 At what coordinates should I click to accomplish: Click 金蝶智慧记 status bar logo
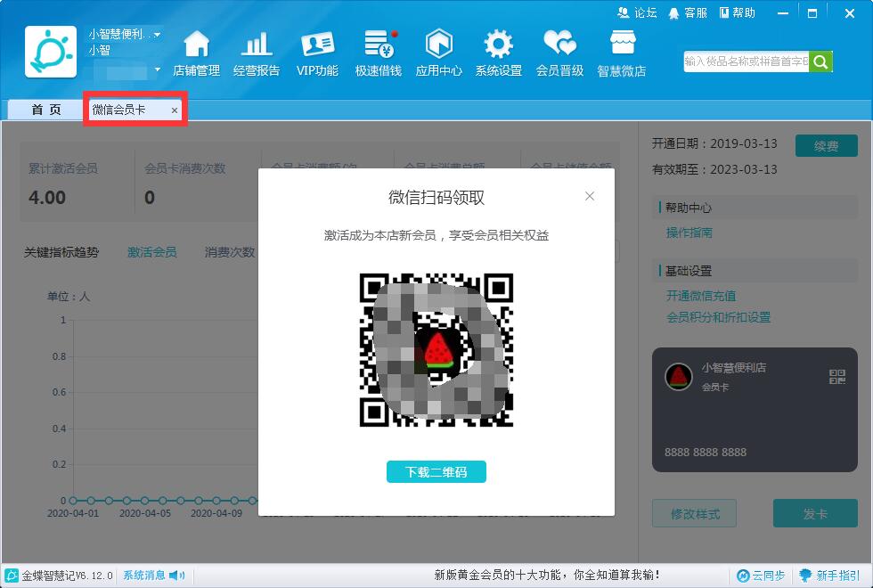[x=11, y=576]
